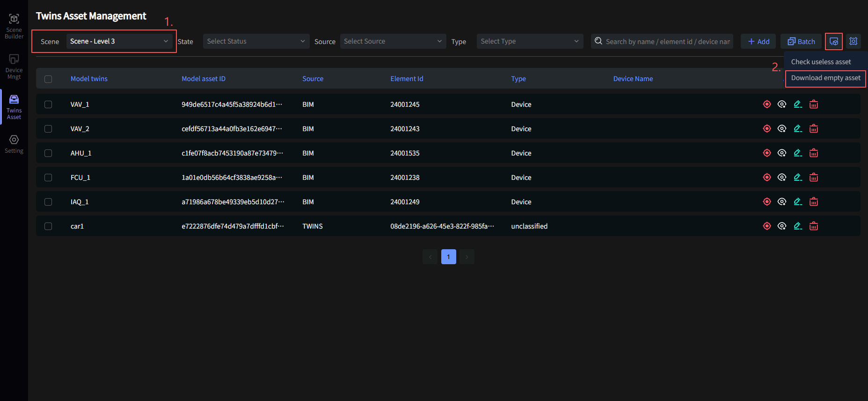
Task: Click the edit icon for VAV_2 row
Action: coord(798,128)
